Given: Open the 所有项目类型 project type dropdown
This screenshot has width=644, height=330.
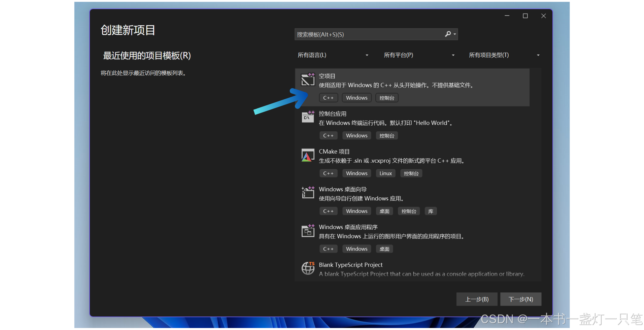Looking at the screenshot, I should [504, 55].
